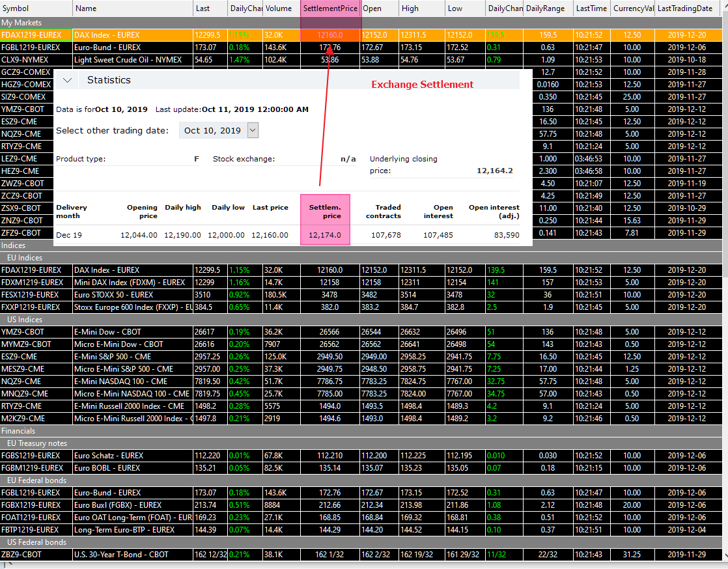Viewport: 728px width, 569px height.
Task: Select the highlighted FDAX1219-EUREX symbol in My Markets
Action: tap(36, 35)
